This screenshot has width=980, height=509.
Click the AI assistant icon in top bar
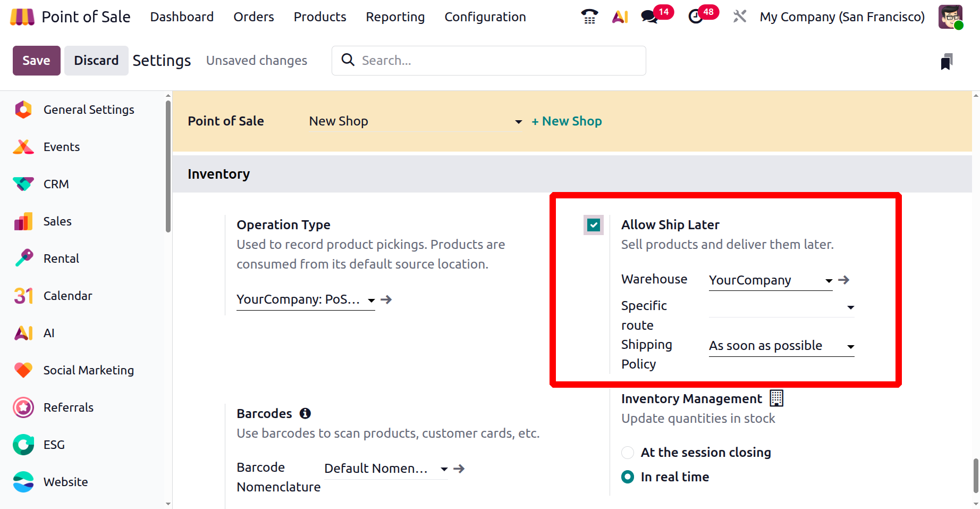(620, 17)
